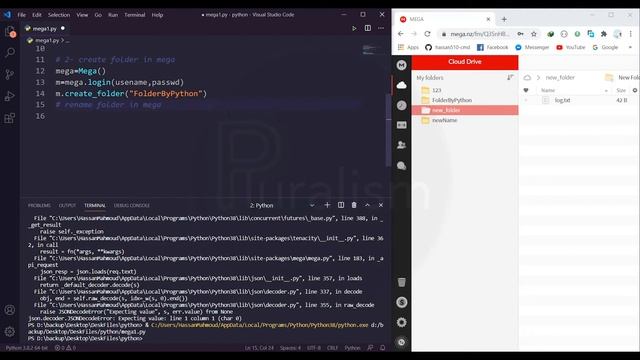Switch to the Debug Console tab
Screen dimensions: 640x360
pyautogui.click(x=132, y=205)
